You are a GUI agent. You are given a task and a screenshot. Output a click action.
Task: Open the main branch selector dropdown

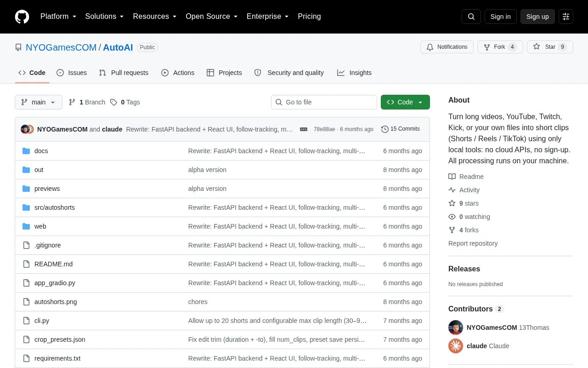pos(39,102)
